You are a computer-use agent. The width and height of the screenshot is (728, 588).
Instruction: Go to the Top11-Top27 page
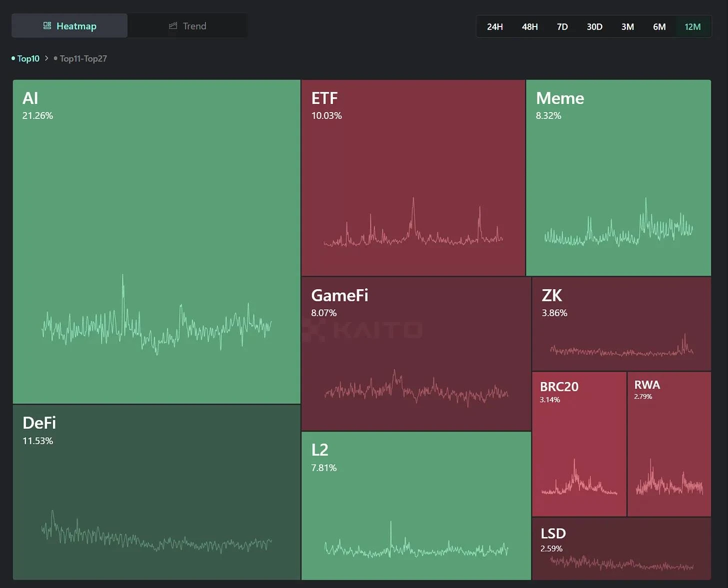(x=83, y=58)
